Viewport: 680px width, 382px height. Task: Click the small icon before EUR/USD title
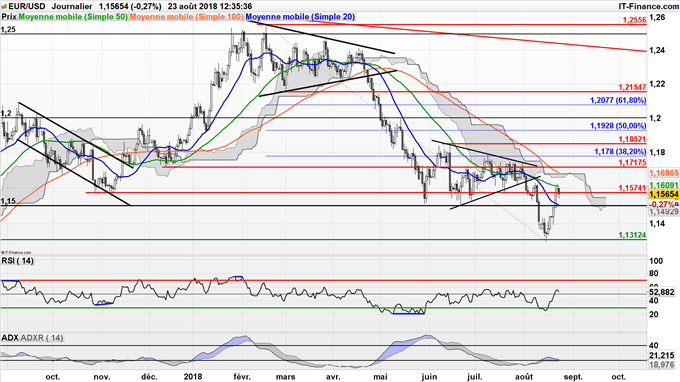tap(5, 7)
